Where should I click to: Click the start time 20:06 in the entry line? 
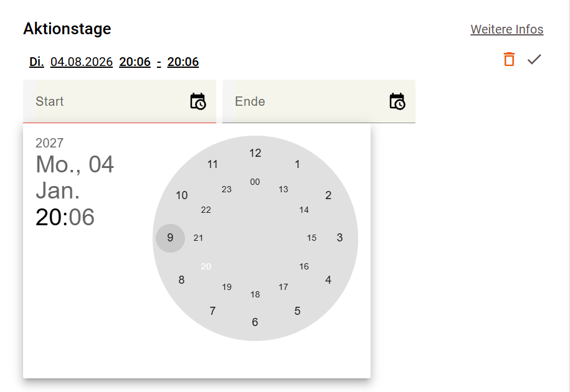(x=135, y=62)
